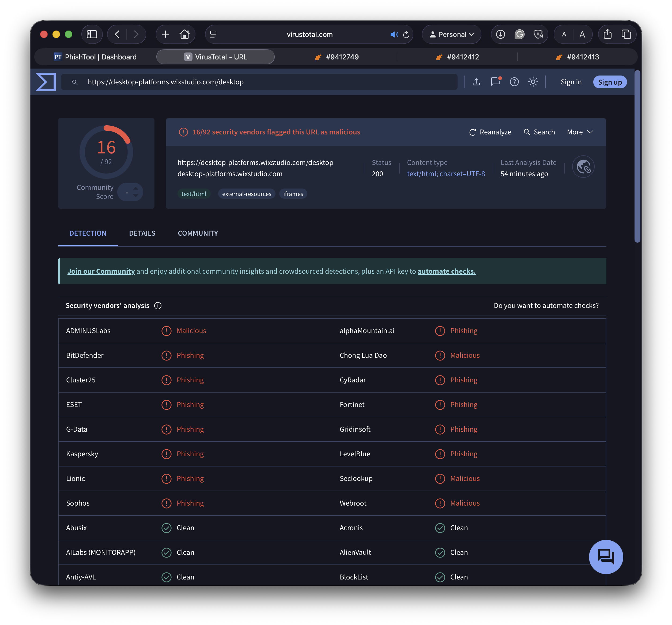Click the Kaspersky vendor name

point(82,454)
